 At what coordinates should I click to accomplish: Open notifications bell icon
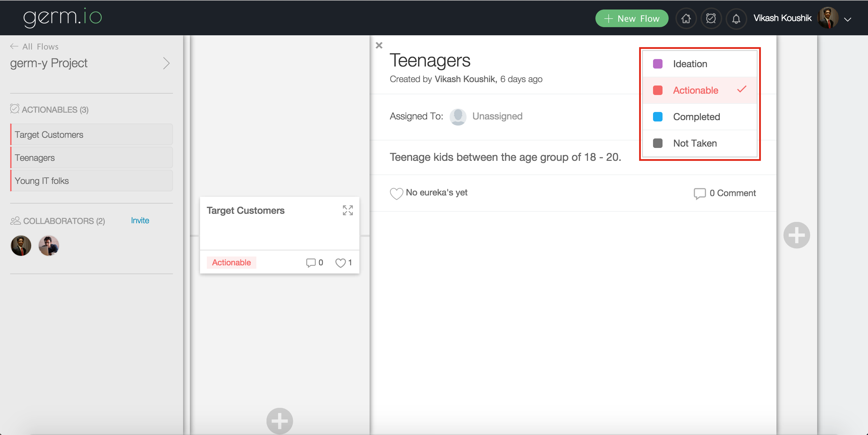tap(736, 18)
